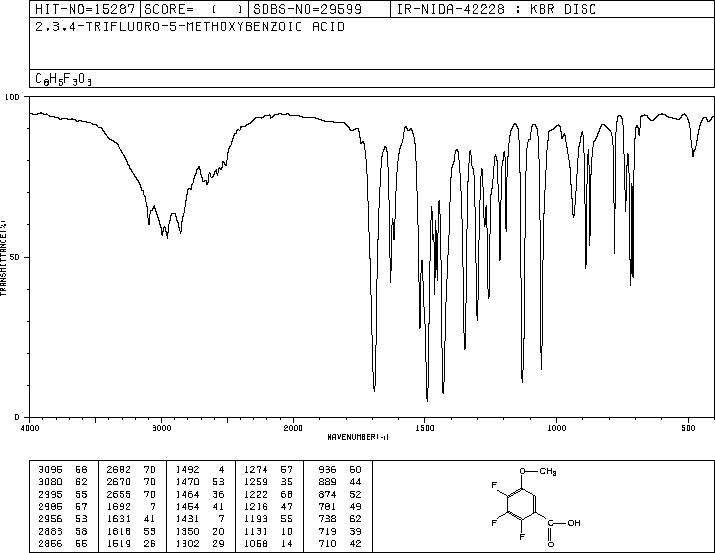
Task: Click the C8H5F3O3 molecular formula
Action: (63, 79)
